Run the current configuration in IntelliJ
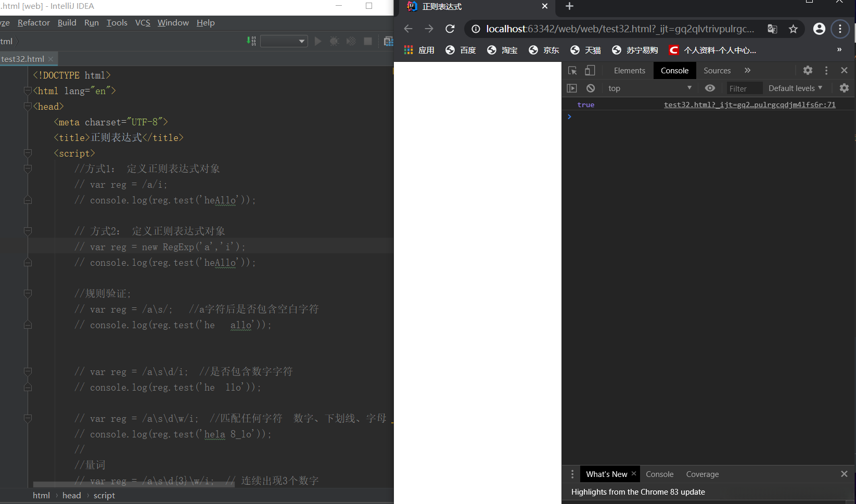This screenshot has width=856, height=504. (x=318, y=41)
